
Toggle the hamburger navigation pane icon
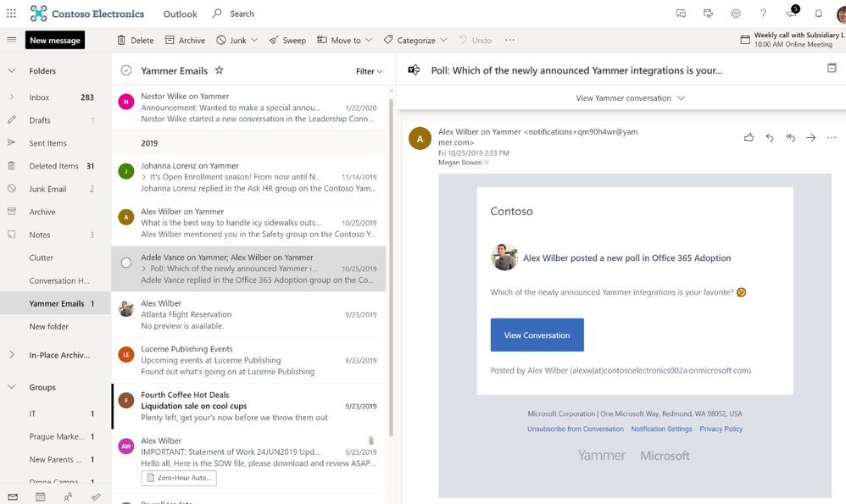tap(11, 40)
